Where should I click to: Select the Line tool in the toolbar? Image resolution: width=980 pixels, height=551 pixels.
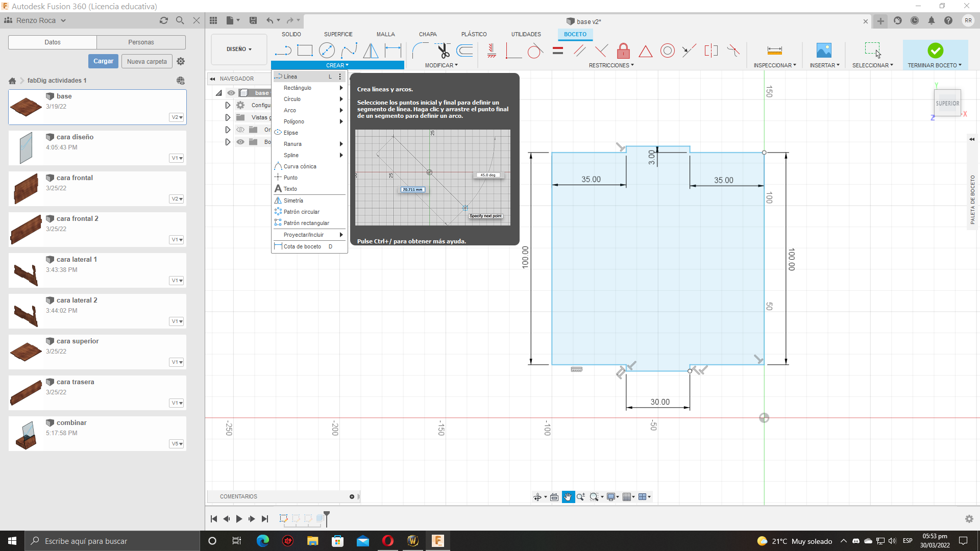(x=282, y=51)
